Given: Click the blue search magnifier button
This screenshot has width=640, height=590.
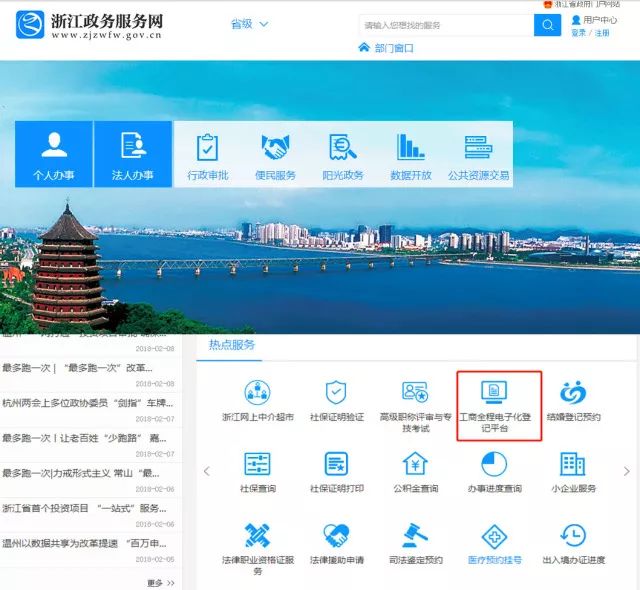Looking at the screenshot, I should (547, 25).
